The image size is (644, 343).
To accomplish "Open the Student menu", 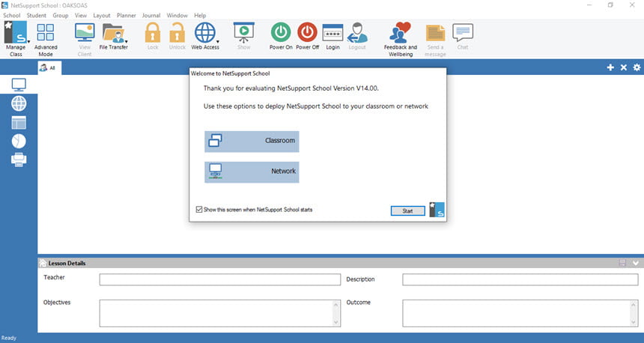I will [x=36, y=15].
